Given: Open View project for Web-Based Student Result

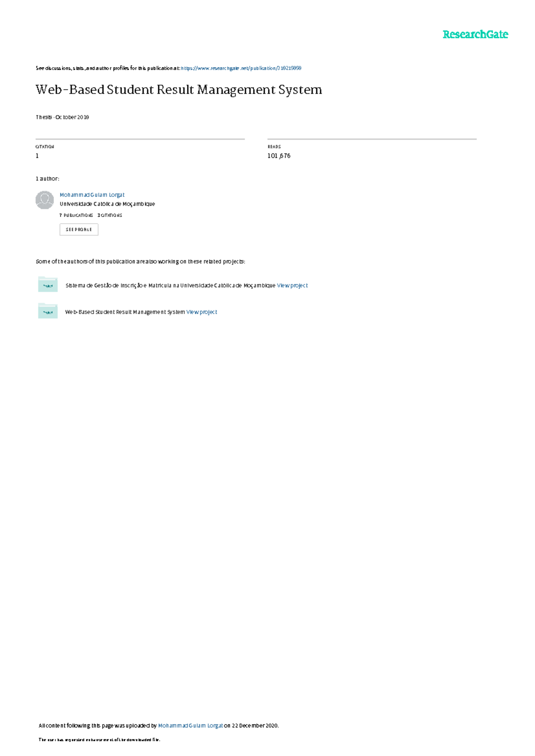Looking at the screenshot, I should pyautogui.click(x=202, y=312).
